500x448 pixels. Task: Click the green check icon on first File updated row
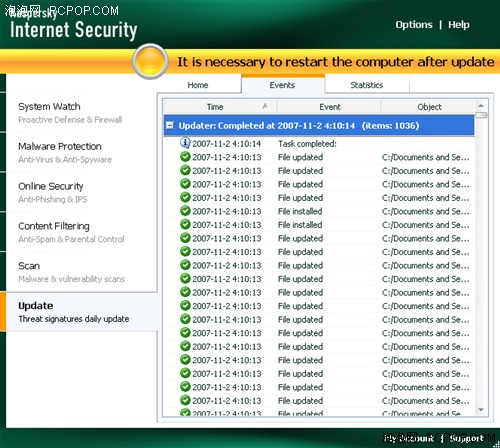(185, 157)
